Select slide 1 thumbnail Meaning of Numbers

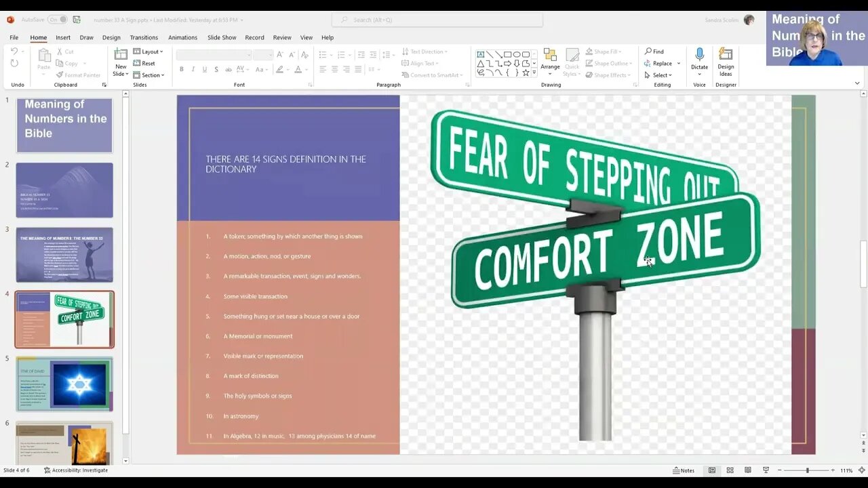click(64, 125)
